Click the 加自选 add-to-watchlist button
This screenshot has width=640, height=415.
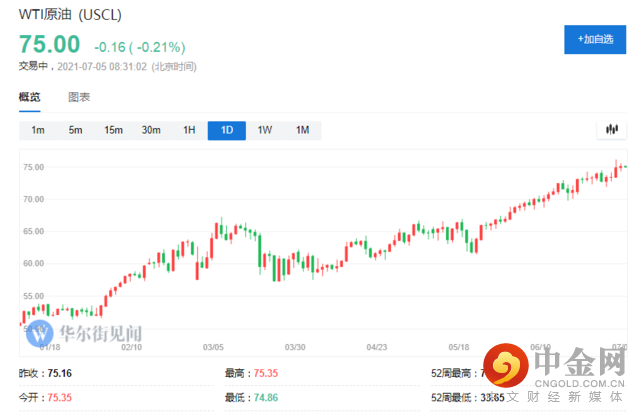pos(595,40)
